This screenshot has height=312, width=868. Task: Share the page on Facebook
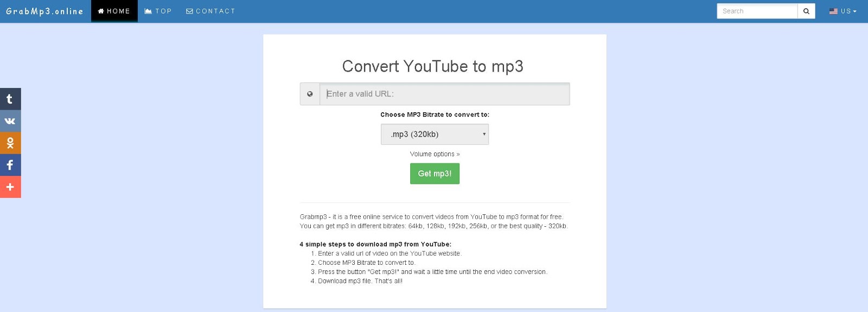point(10,165)
